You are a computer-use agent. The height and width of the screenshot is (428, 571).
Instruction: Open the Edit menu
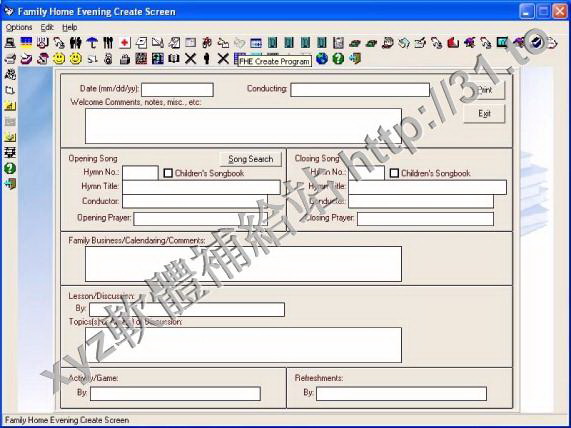pyautogui.click(x=47, y=27)
